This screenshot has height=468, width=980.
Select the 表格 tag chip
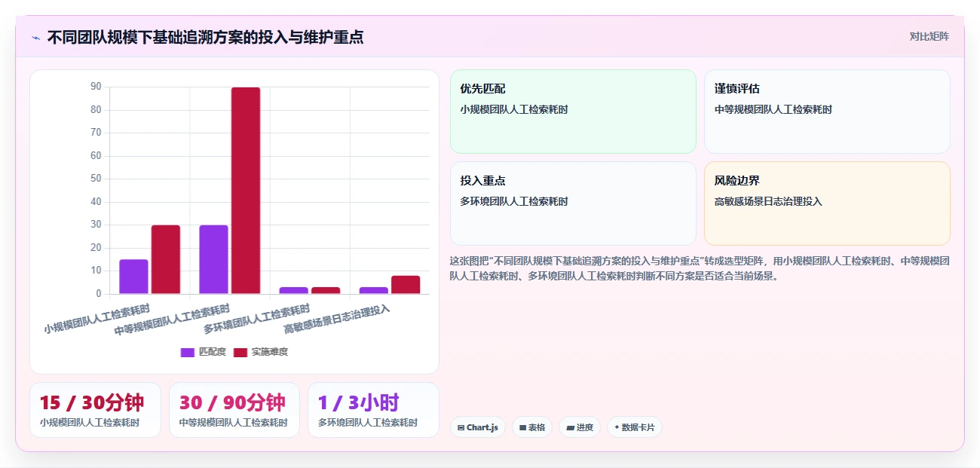click(x=532, y=427)
